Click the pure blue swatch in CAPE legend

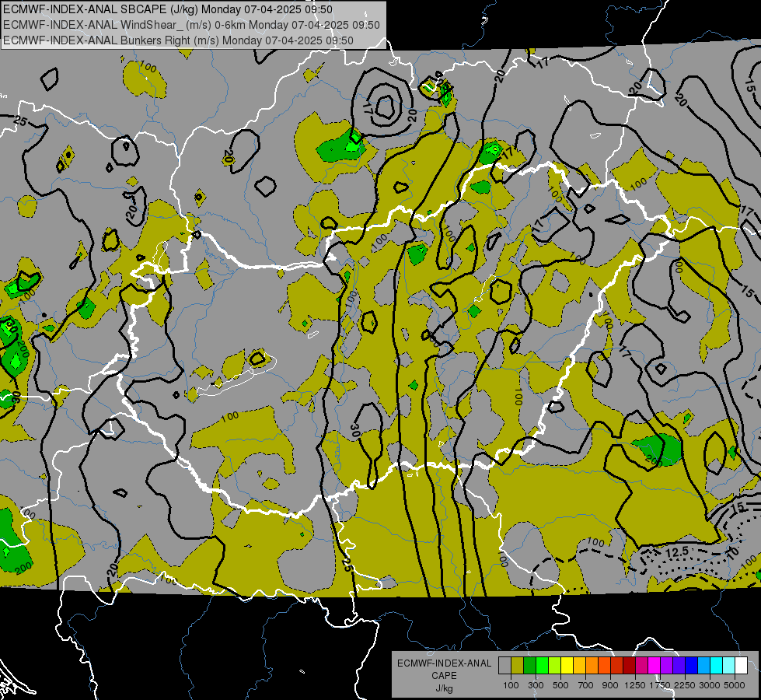692,666
